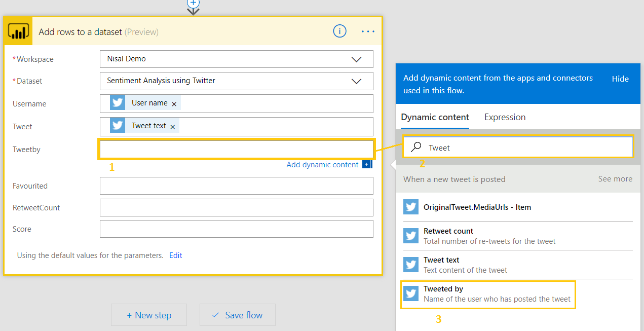Click into the Score input field
The image size is (644, 331).
(237, 229)
